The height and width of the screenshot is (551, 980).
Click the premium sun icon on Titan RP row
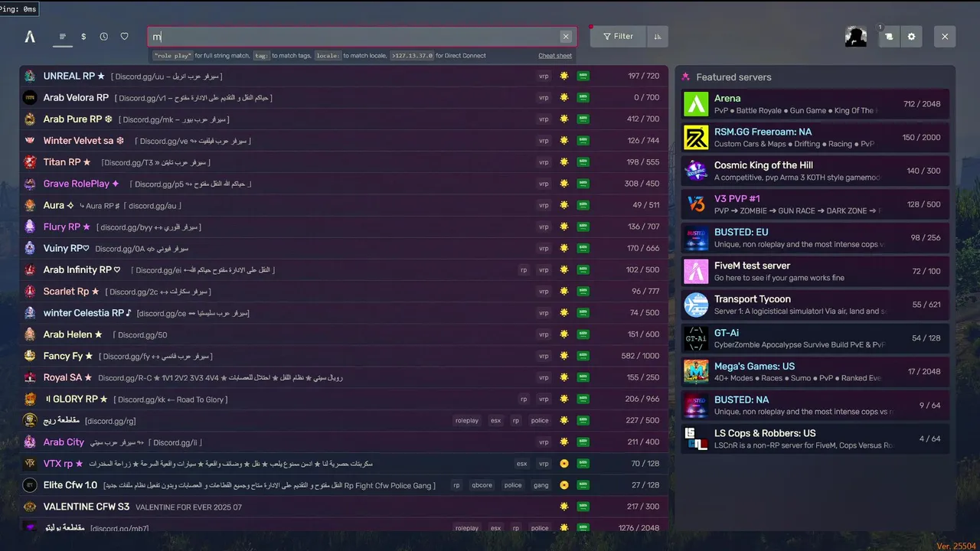(564, 162)
